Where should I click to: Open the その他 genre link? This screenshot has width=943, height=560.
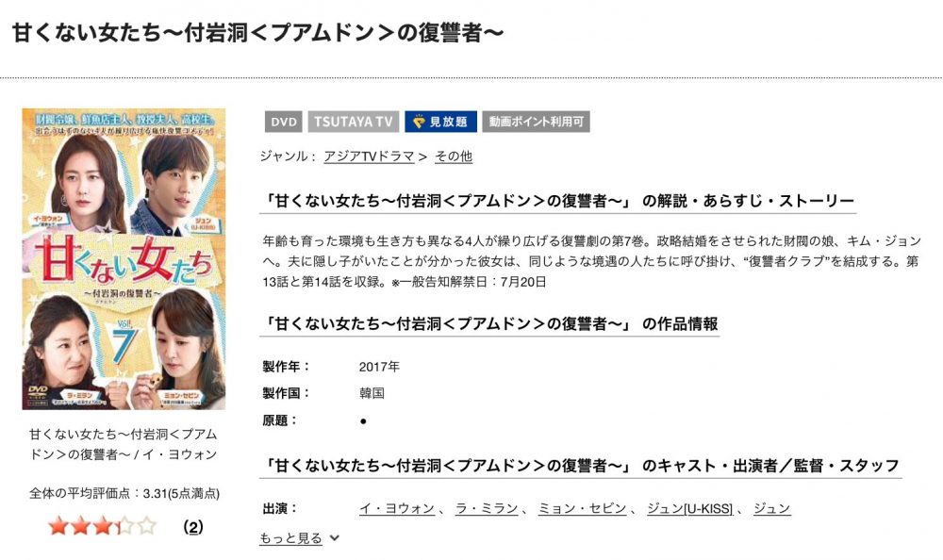coord(454,156)
